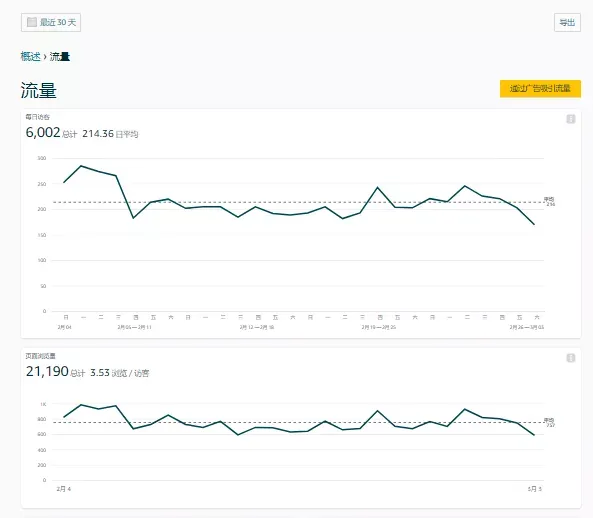Open the 页面浏览量 card options icon
The image size is (593, 518).
[x=571, y=358]
